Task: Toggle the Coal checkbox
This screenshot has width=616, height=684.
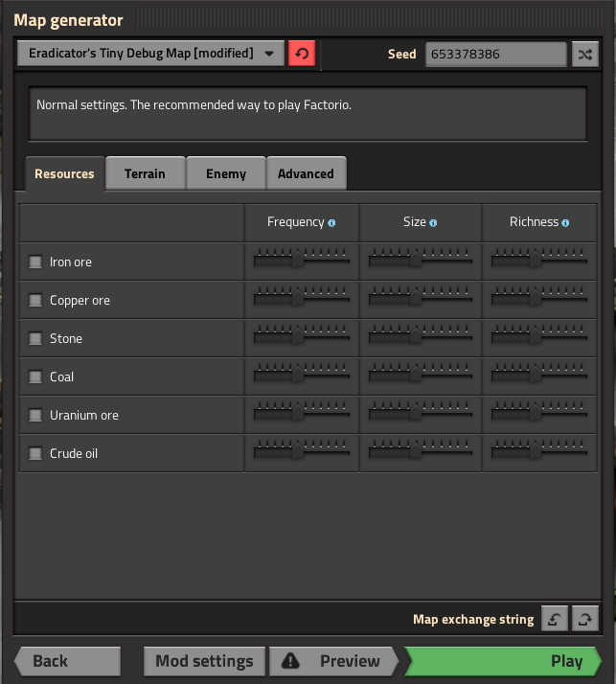Action: (35, 376)
